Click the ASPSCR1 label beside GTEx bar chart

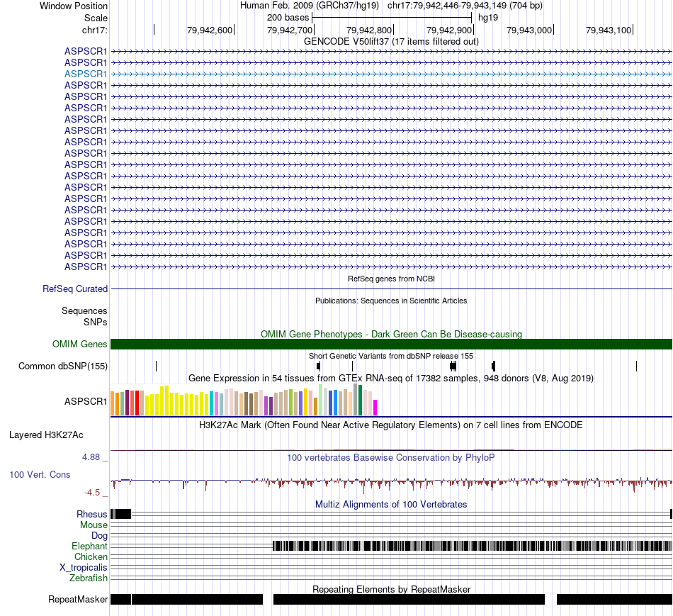[86, 401]
